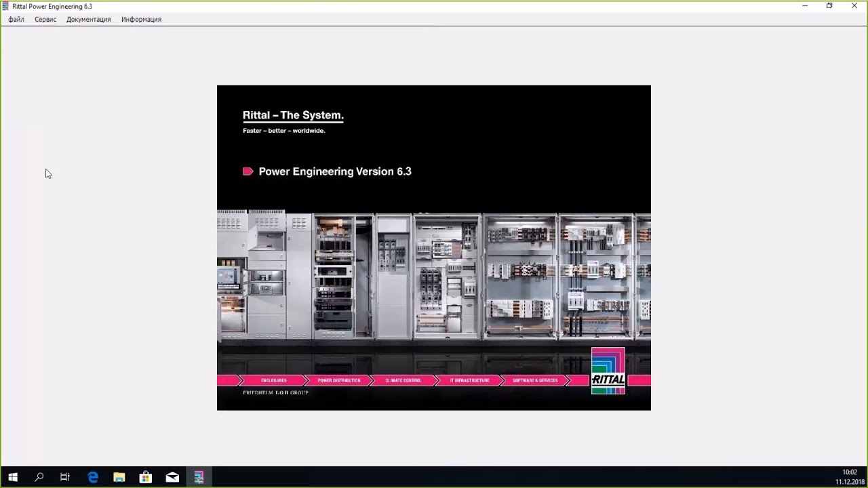This screenshot has width=868, height=488.
Task: Open the файл menu
Action: tap(16, 20)
